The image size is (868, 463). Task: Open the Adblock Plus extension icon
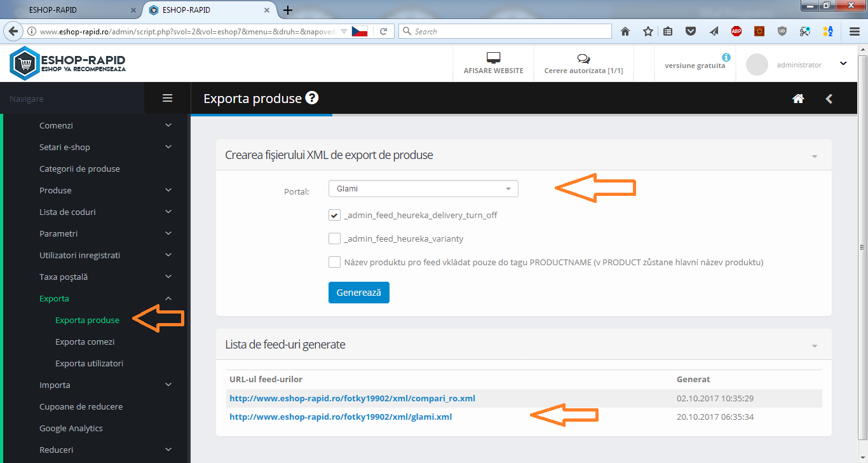[736, 31]
